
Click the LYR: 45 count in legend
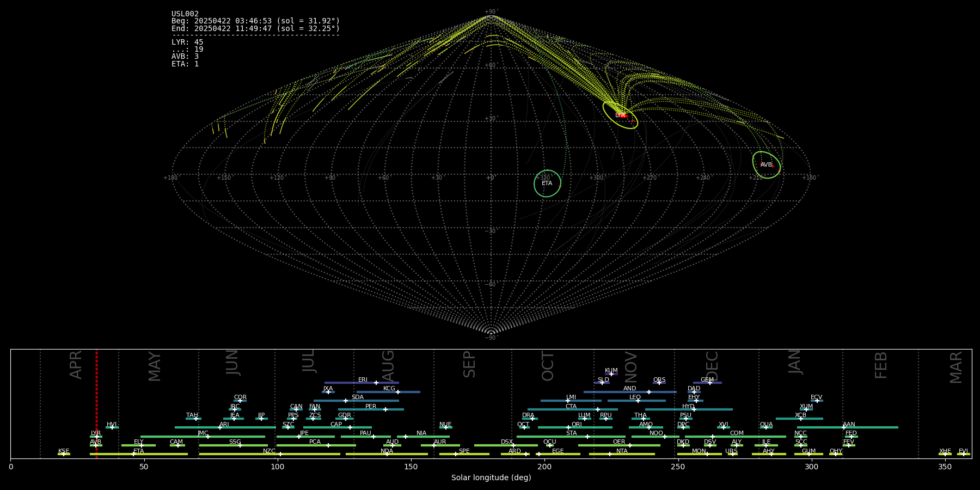[187, 42]
